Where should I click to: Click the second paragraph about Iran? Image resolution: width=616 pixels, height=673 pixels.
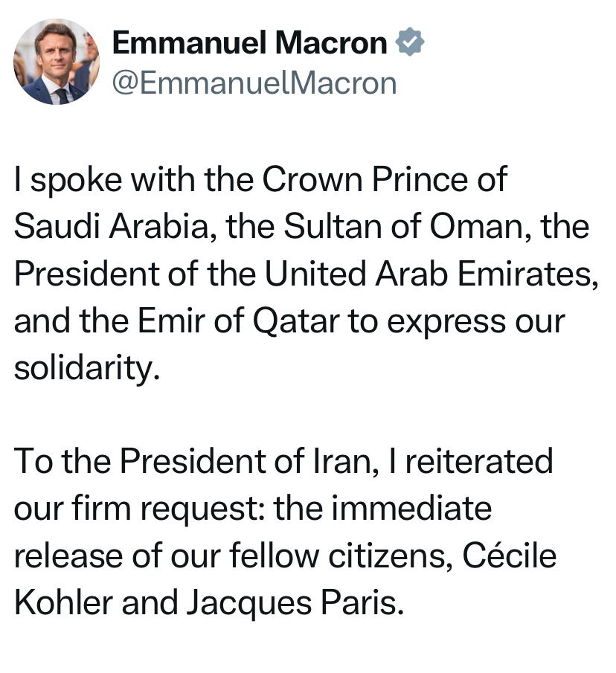coord(285,532)
